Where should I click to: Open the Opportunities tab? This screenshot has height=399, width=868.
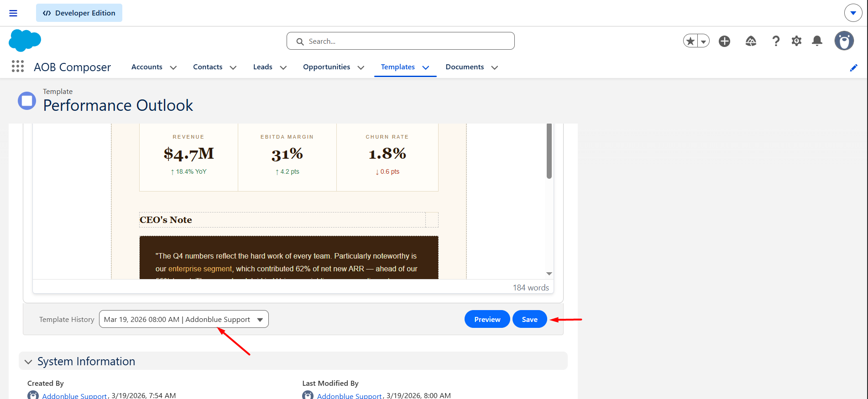click(x=327, y=67)
